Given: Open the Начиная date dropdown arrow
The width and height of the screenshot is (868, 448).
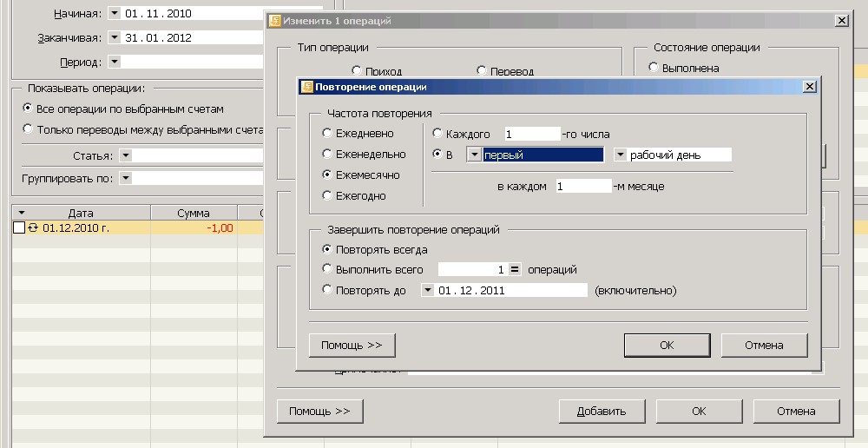Looking at the screenshot, I should pyautogui.click(x=115, y=14).
